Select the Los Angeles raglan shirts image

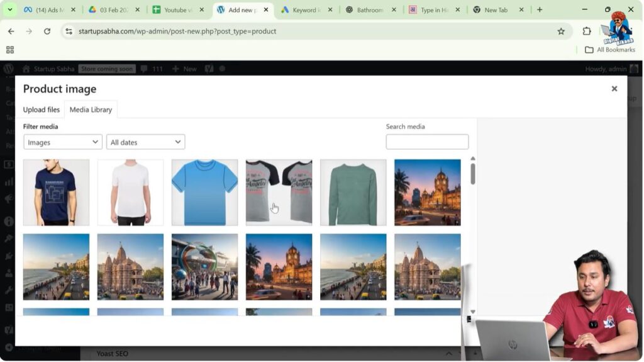click(x=279, y=193)
